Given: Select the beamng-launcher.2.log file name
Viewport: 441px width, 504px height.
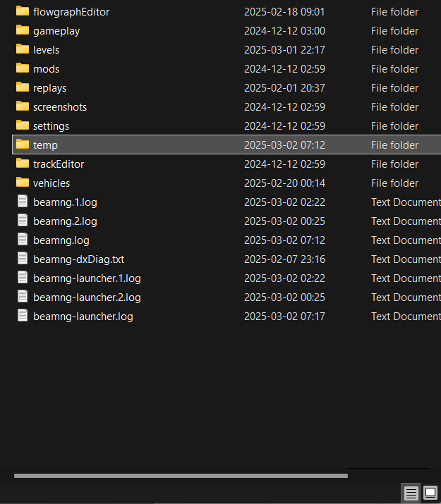Looking at the screenshot, I should click(87, 297).
